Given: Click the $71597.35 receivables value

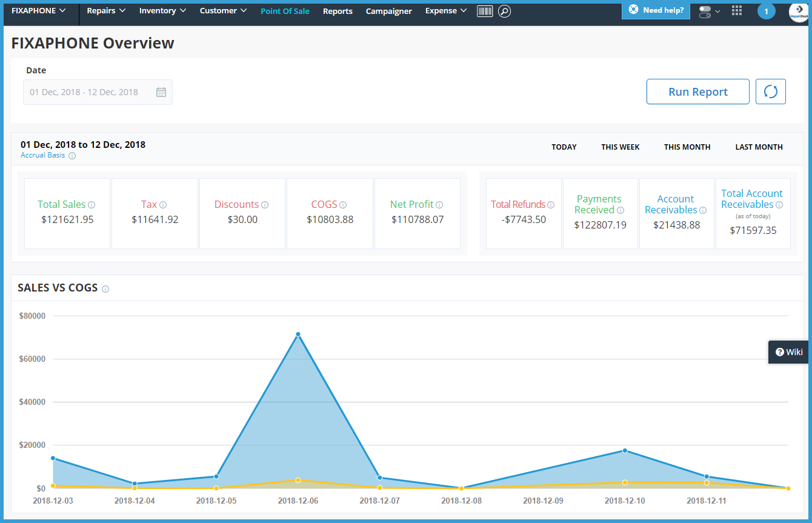Looking at the screenshot, I should pyautogui.click(x=753, y=230).
